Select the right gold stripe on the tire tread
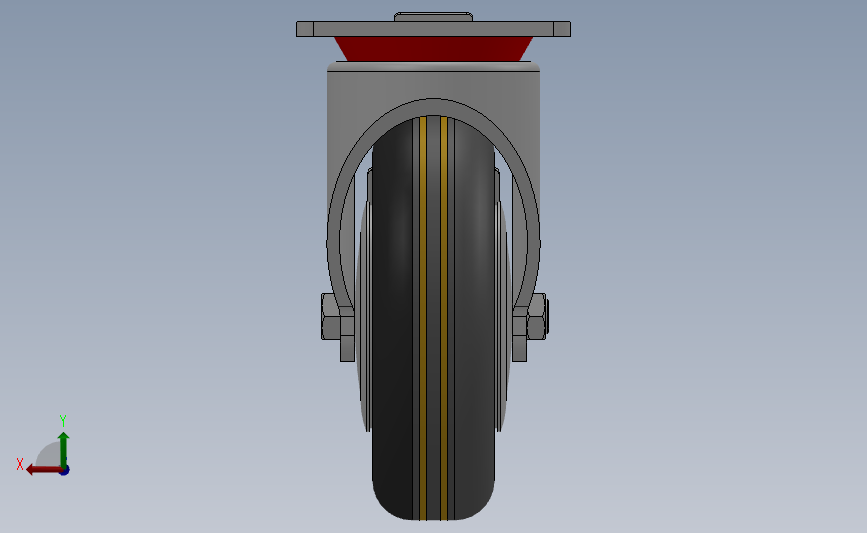This screenshot has width=867, height=533. coord(444,318)
